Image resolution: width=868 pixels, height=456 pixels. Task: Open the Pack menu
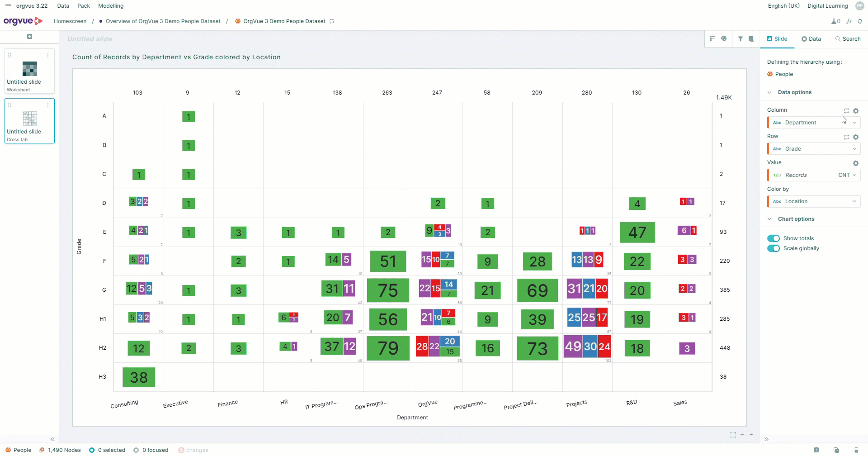(84, 6)
